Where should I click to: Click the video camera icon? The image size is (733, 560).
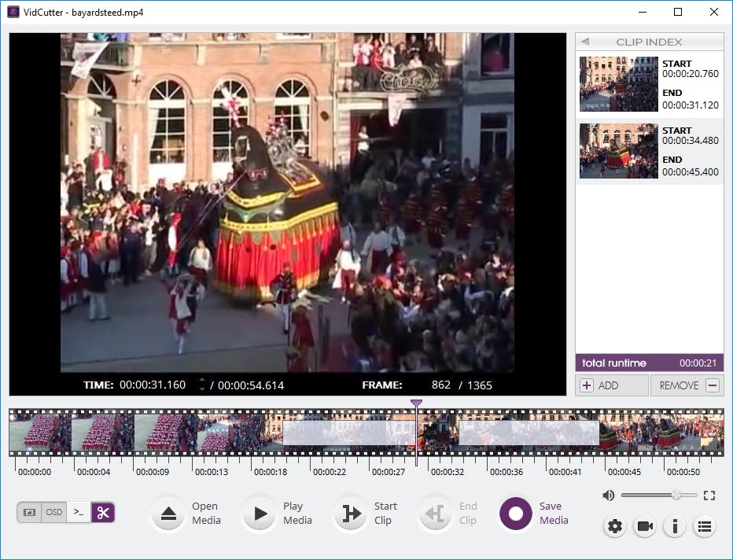point(645,526)
